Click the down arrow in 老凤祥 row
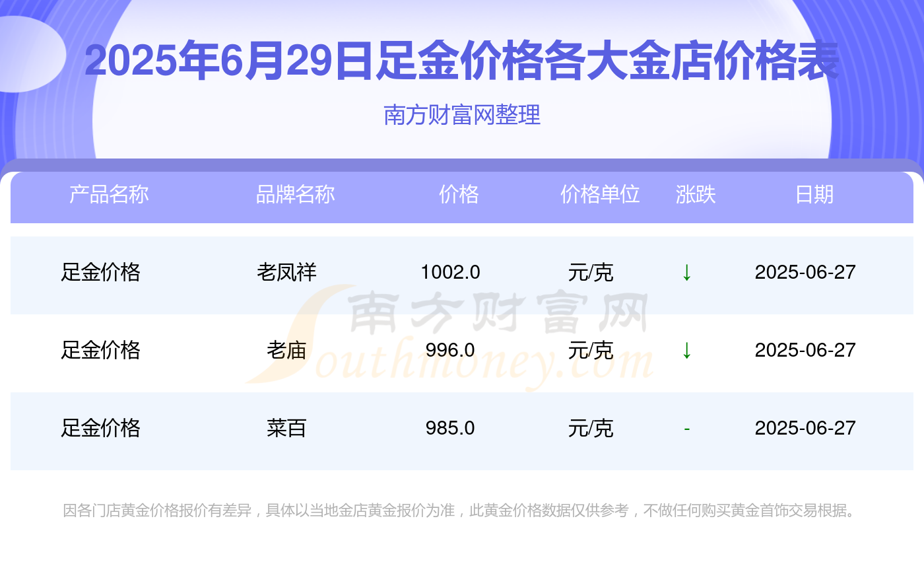 [686, 272]
